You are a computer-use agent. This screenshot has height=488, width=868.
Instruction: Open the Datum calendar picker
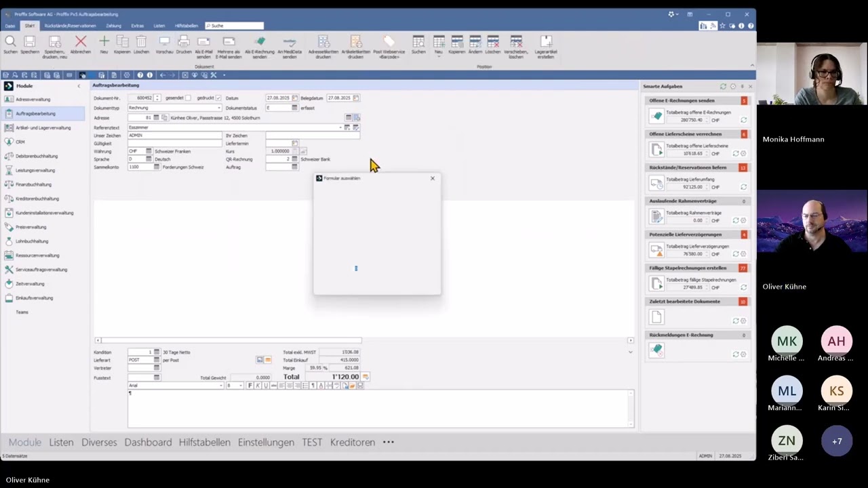pyautogui.click(x=294, y=98)
